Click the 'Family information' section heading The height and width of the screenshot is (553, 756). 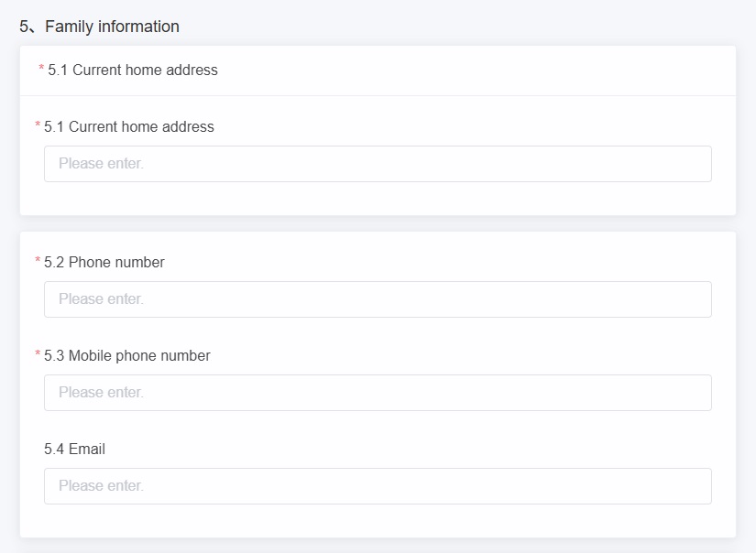pos(112,27)
